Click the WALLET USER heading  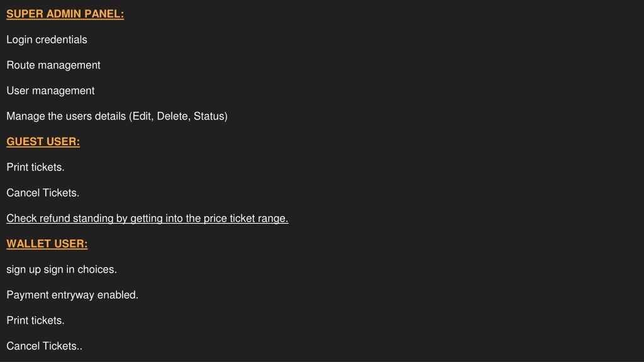click(x=47, y=244)
